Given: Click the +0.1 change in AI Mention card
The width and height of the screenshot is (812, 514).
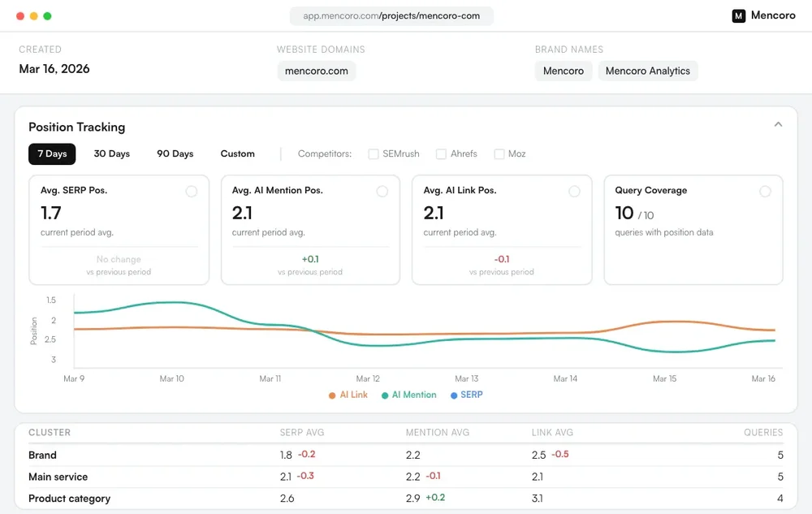Looking at the screenshot, I should pos(310,259).
